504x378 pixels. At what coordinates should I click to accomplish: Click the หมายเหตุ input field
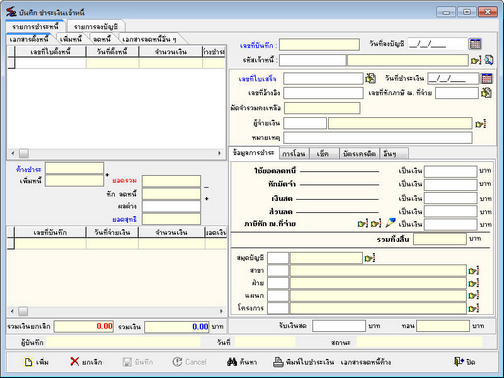378,137
